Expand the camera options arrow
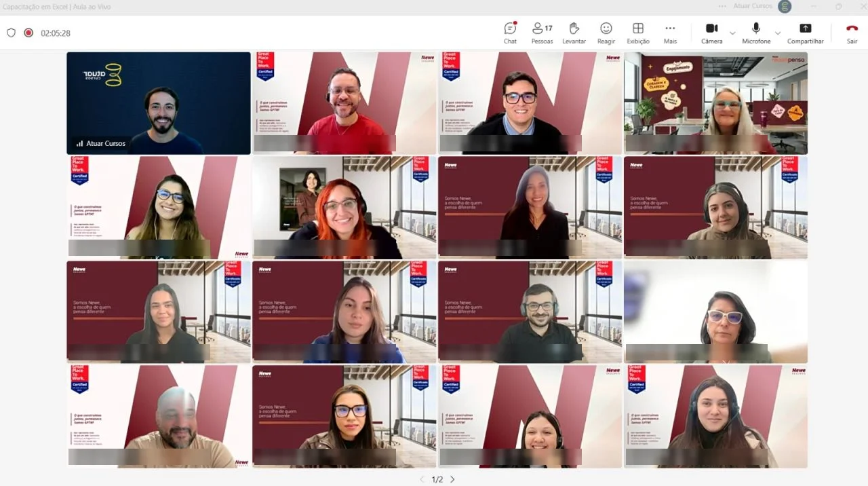The width and height of the screenshot is (868, 486). tap(732, 33)
